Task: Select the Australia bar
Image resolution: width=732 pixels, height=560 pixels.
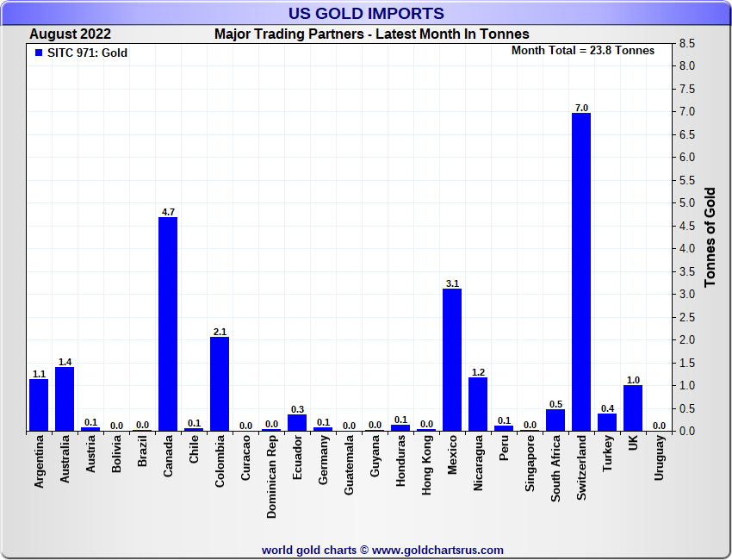Action: click(65, 399)
